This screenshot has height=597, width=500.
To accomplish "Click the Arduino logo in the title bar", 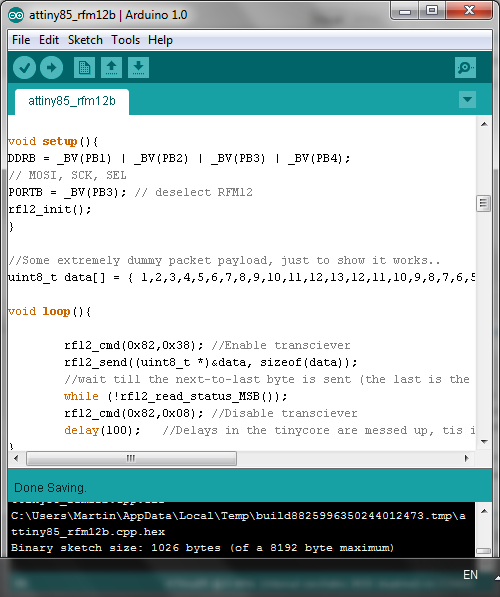I will coord(16,15).
